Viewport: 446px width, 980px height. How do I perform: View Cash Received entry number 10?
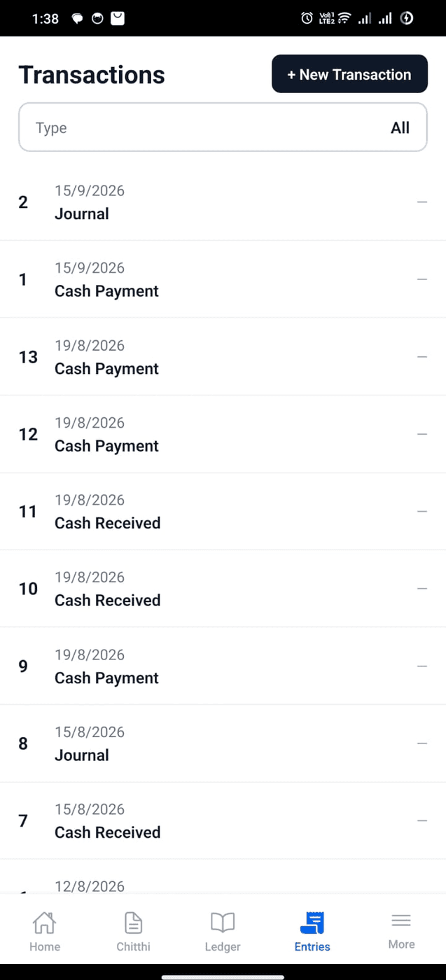coord(223,589)
